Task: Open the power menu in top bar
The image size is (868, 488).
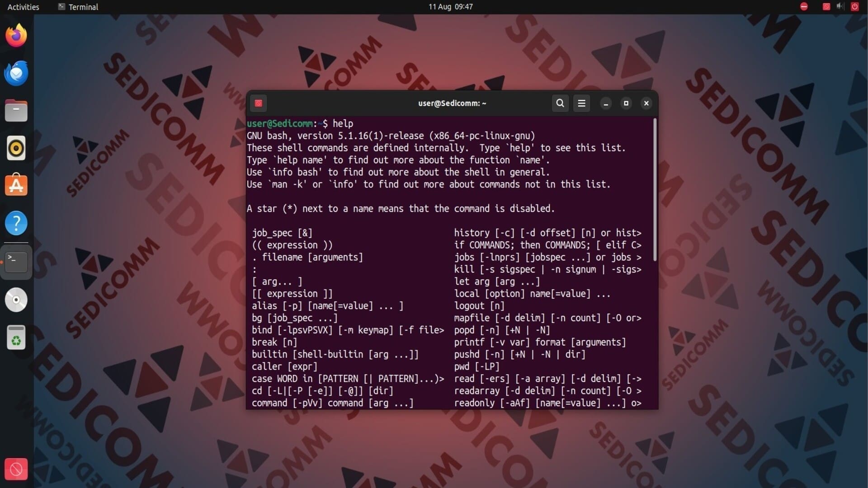Action: 854,6
